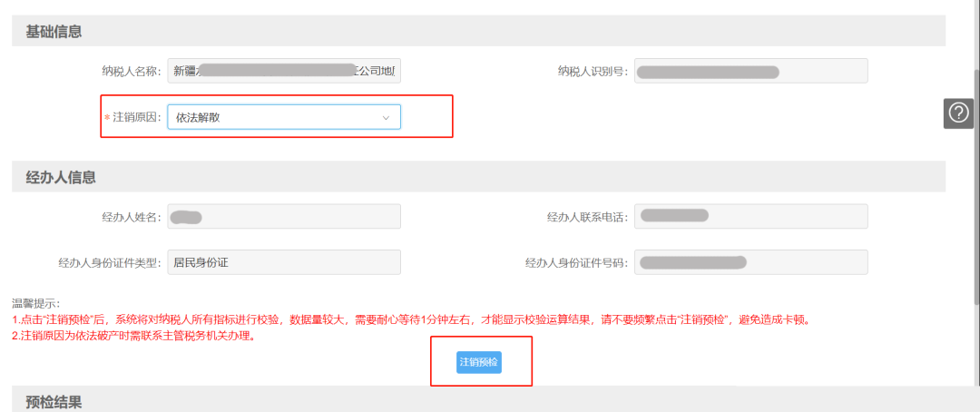Click the 纳税人名称 input field
The width and height of the screenshot is (980, 412).
pyautogui.click(x=283, y=71)
